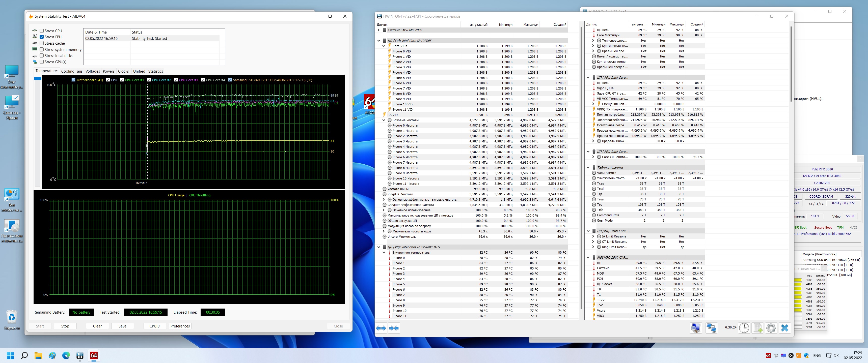Viewport: 868px width, 363px height.
Task: Toggle the Motherboard temperature graph checkbox
Action: click(x=73, y=80)
